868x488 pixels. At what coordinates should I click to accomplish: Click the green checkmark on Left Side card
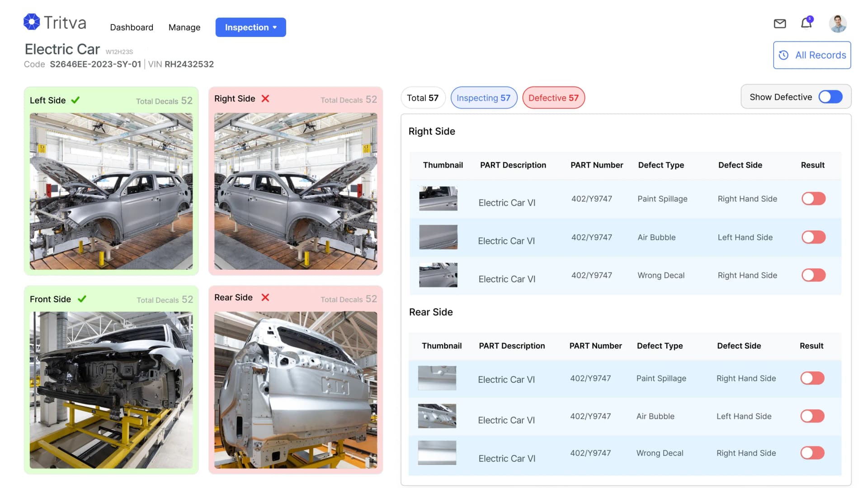[x=75, y=100]
